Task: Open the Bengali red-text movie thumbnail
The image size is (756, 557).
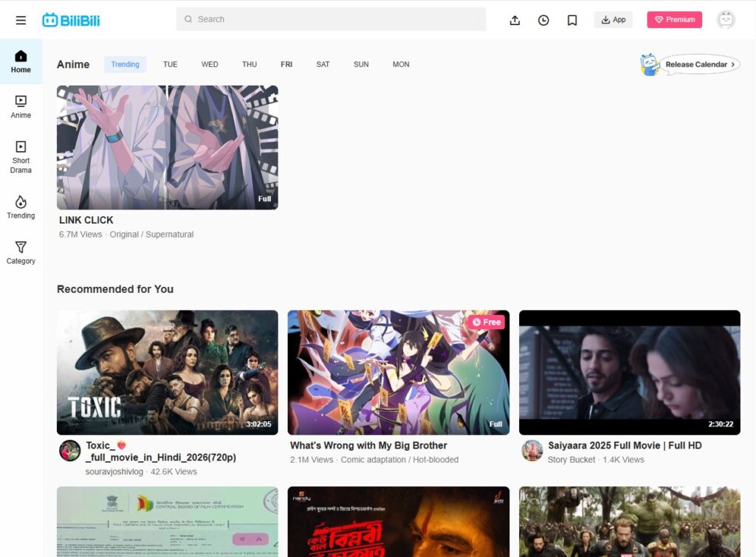Action: 398,522
